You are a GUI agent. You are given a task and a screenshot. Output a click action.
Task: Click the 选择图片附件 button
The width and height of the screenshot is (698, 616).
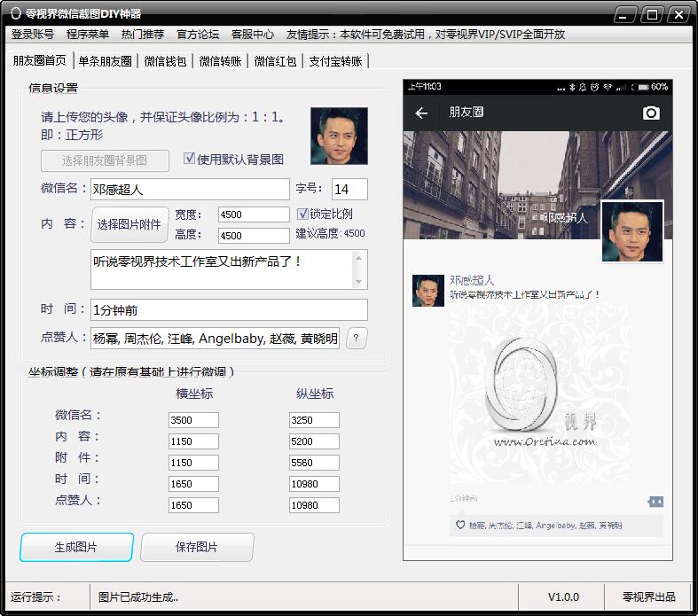click(x=129, y=224)
